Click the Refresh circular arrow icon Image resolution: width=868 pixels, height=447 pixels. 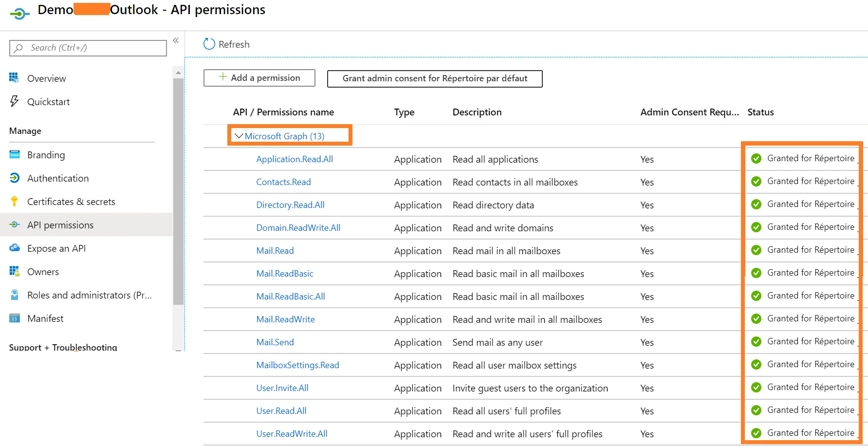tap(209, 44)
